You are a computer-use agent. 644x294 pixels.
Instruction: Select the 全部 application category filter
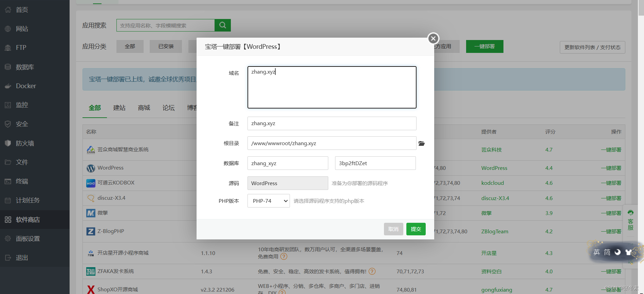[x=130, y=46]
